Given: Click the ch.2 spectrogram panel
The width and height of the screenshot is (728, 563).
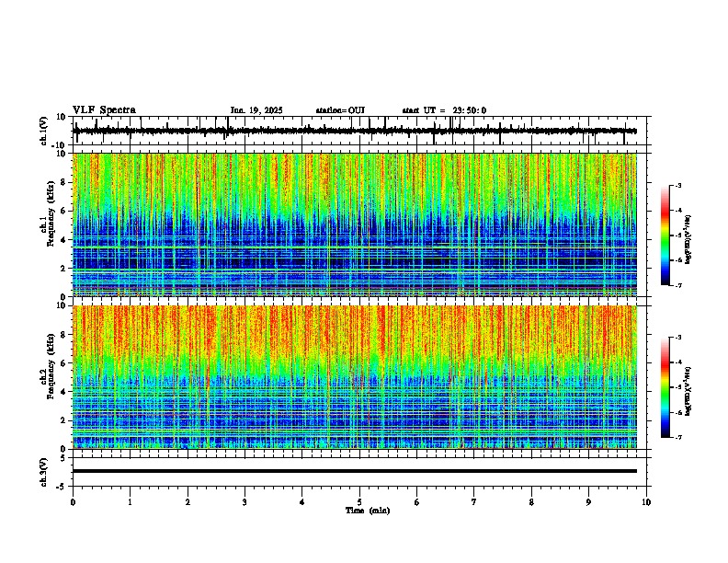Looking at the screenshot, I should (x=355, y=377).
